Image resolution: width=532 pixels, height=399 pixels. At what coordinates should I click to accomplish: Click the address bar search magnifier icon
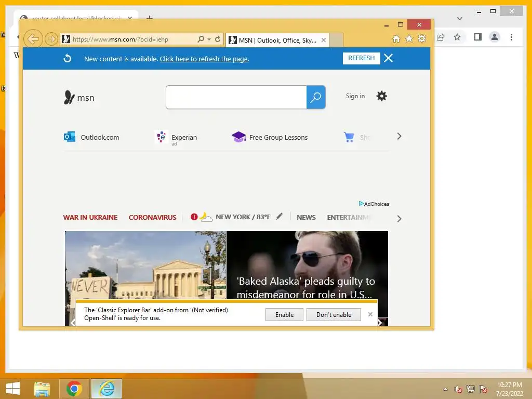(x=201, y=39)
